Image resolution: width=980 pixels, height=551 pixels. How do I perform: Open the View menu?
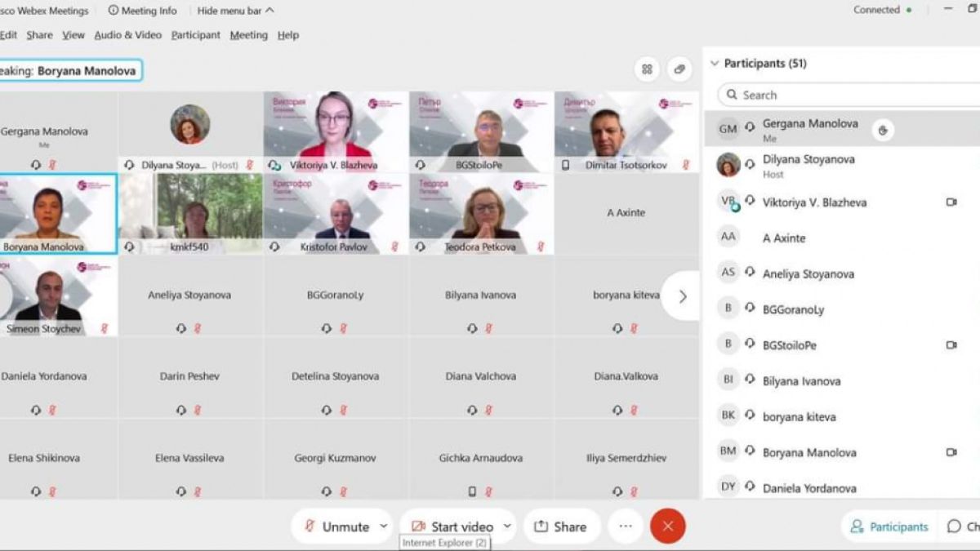point(73,35)
